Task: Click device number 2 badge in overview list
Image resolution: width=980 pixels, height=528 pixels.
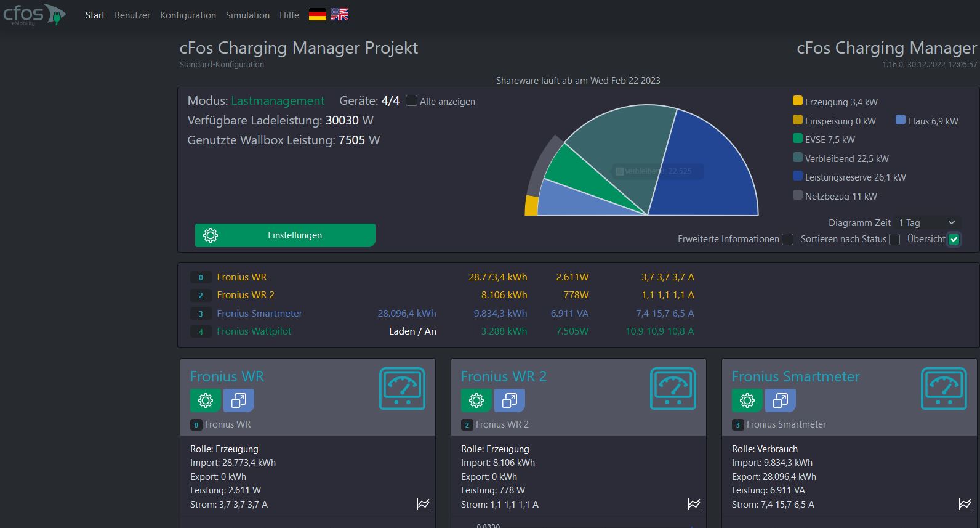Action: (201, 295)
